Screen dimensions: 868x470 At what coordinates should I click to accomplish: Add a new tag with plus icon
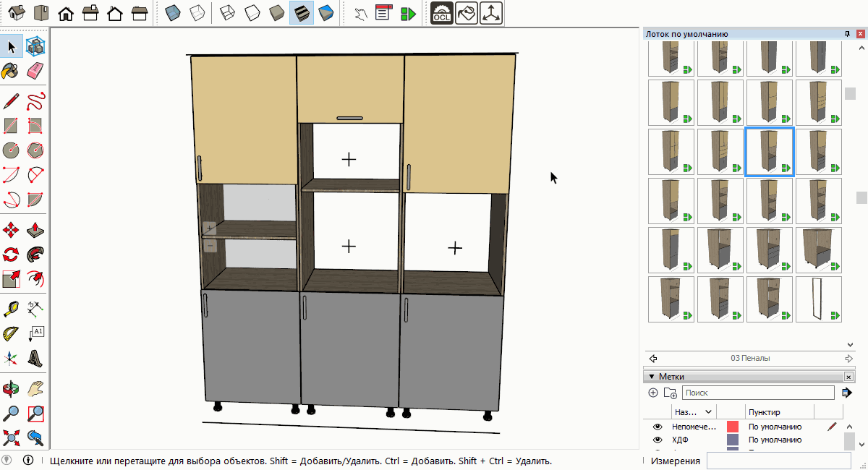coord(653,393)
